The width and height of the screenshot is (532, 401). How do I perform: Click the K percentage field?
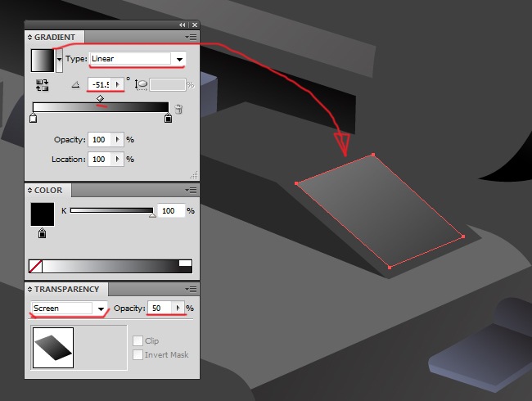click(x=172, y=210)
